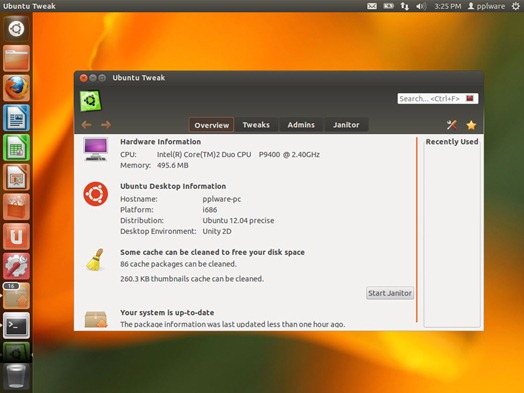The image size is (524, 393).
Task: Click the package box update icon
Action: click(x=96, y=319)
